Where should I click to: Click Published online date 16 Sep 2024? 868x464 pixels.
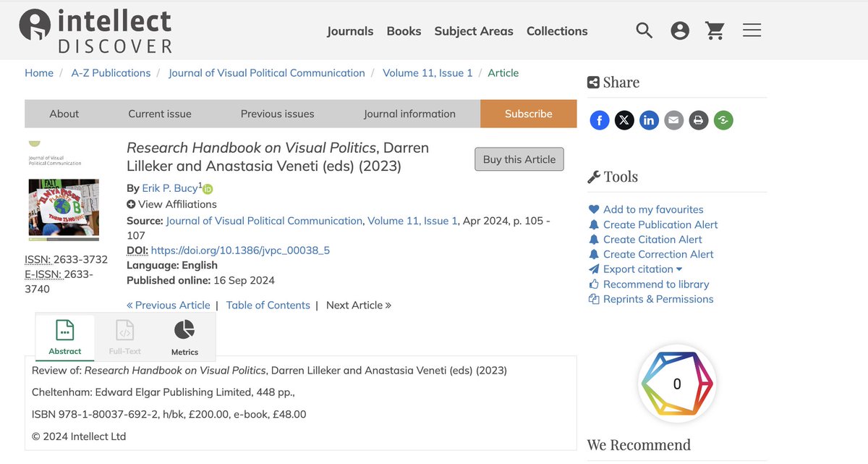click(x=244, y=280)
